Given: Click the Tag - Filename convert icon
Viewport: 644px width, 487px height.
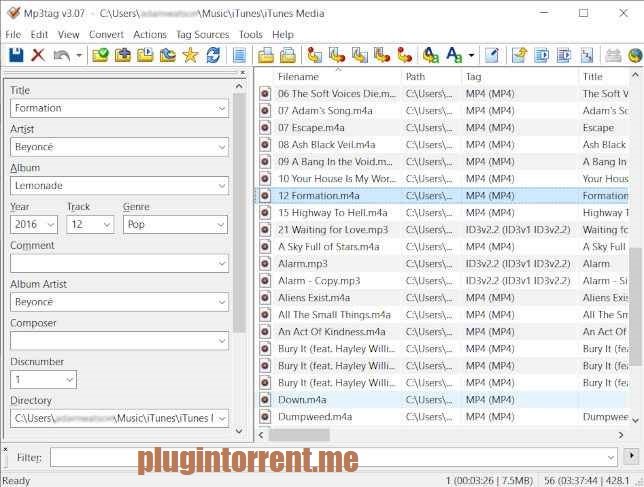Looking at the screenshot, I should pos(315,55).
